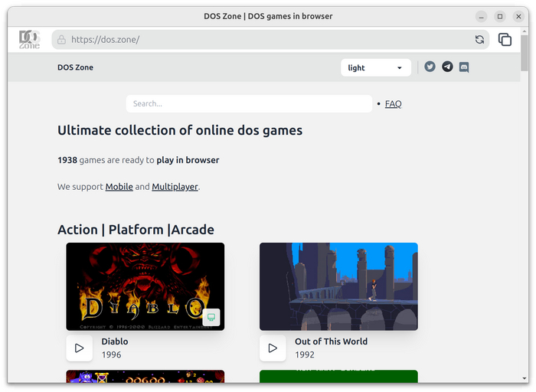This screenshot has width=536, height=392.
Task: Open the FAQ link
Action: (393, 104)
